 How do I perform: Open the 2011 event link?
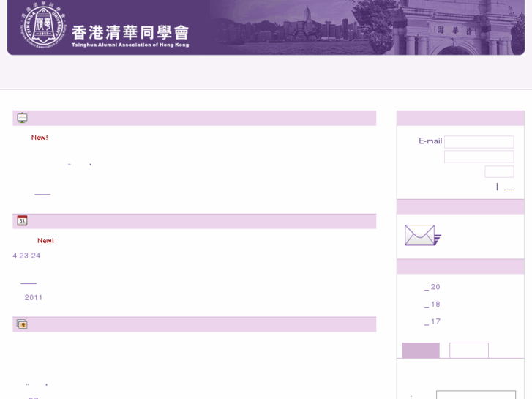(33, 297)
